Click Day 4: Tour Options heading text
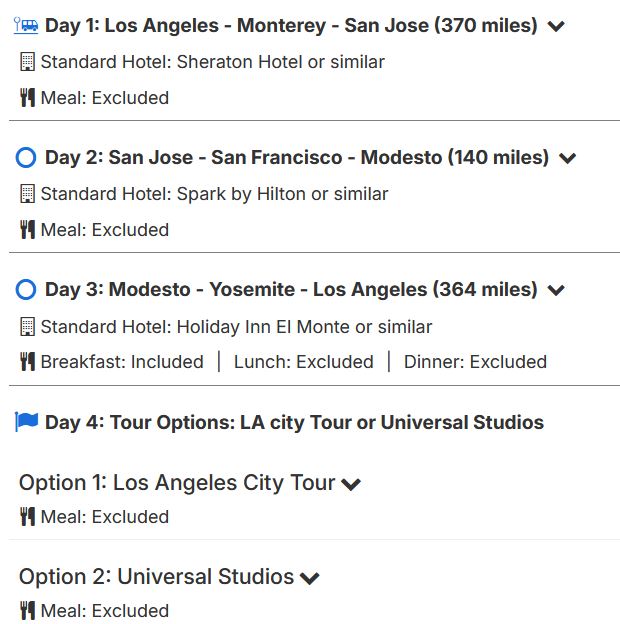Viewport: 620px width, 624px height. pos(294,422)
